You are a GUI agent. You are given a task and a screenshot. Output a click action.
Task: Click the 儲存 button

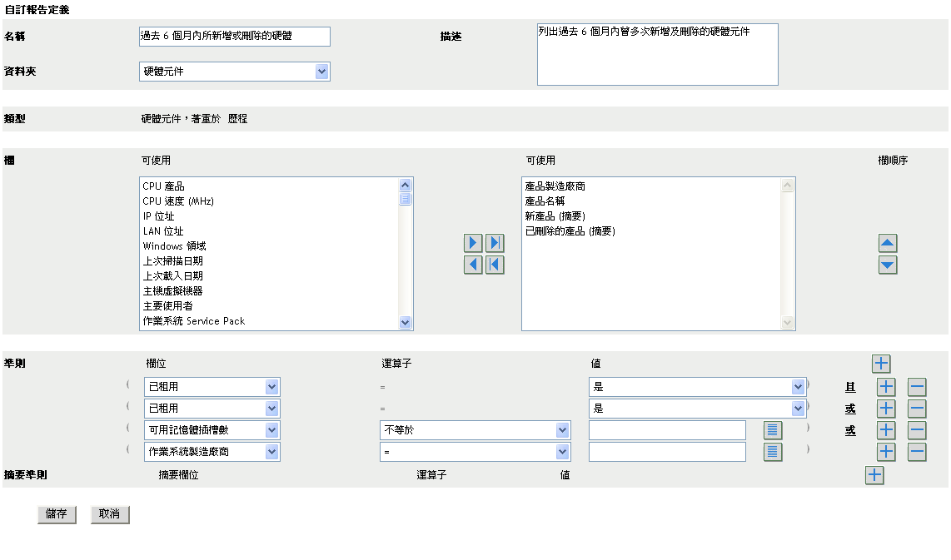point(57,514)
